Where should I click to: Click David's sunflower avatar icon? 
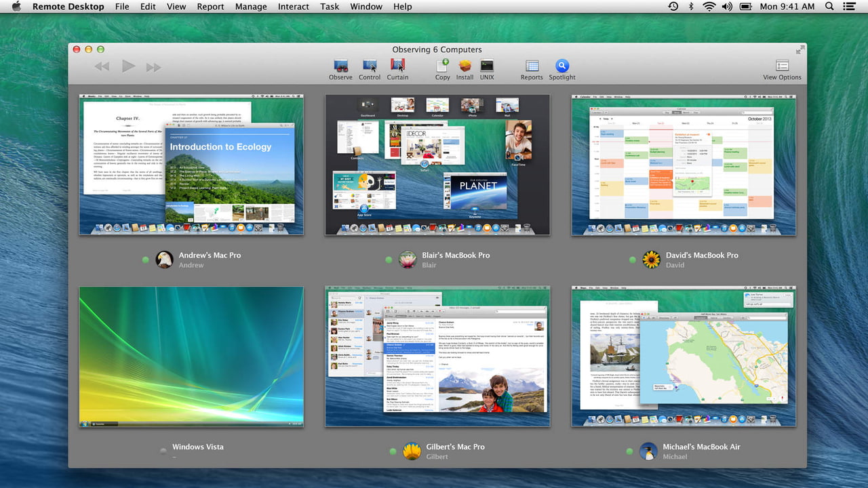(651, 260)
